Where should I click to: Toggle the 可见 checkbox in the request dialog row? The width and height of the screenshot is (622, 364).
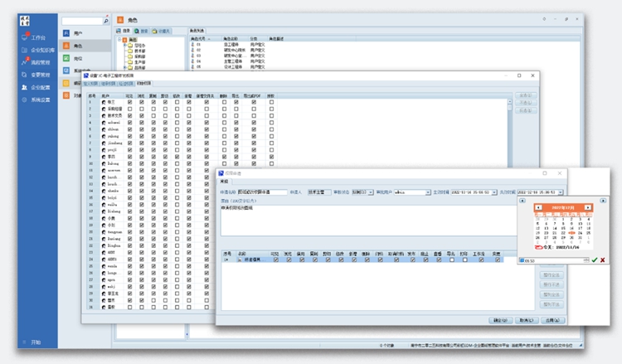275,260
